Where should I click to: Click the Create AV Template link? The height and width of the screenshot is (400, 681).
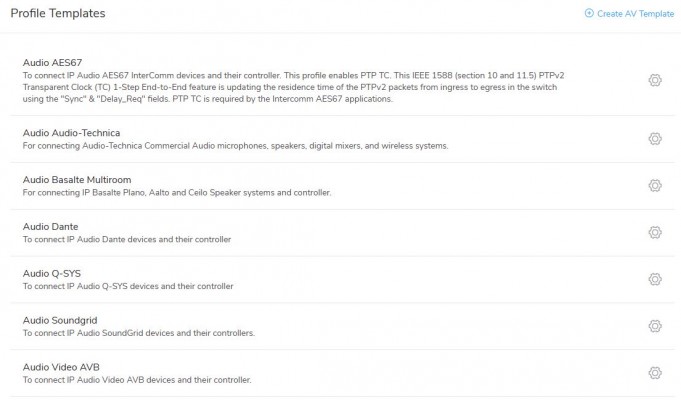tap(635, 13)
